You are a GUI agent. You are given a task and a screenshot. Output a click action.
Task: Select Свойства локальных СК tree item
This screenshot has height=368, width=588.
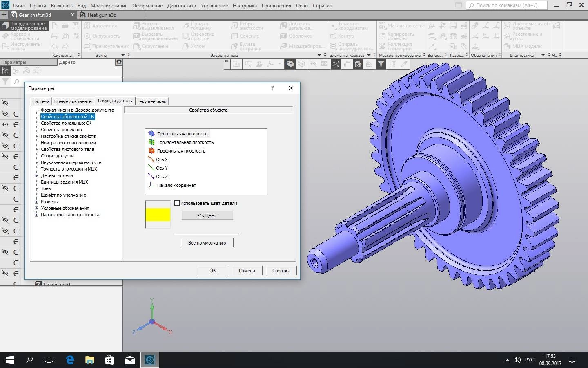pos(66,123)
